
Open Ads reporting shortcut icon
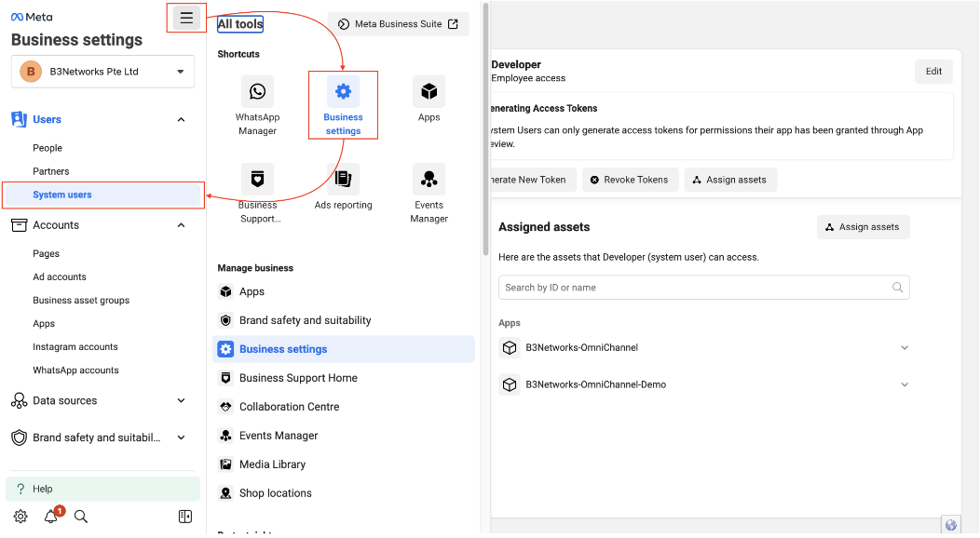coord(343,179)
